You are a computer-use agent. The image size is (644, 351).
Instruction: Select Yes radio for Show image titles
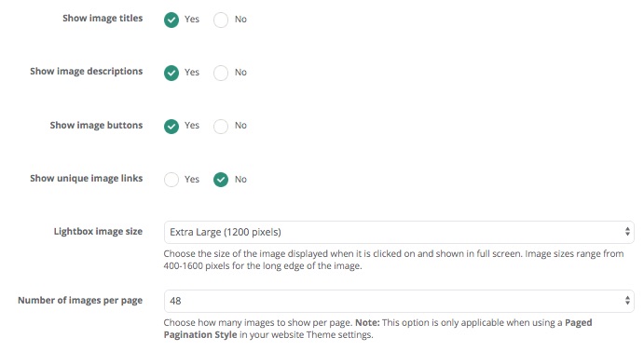pyautogui.click(x=171, y=20)
